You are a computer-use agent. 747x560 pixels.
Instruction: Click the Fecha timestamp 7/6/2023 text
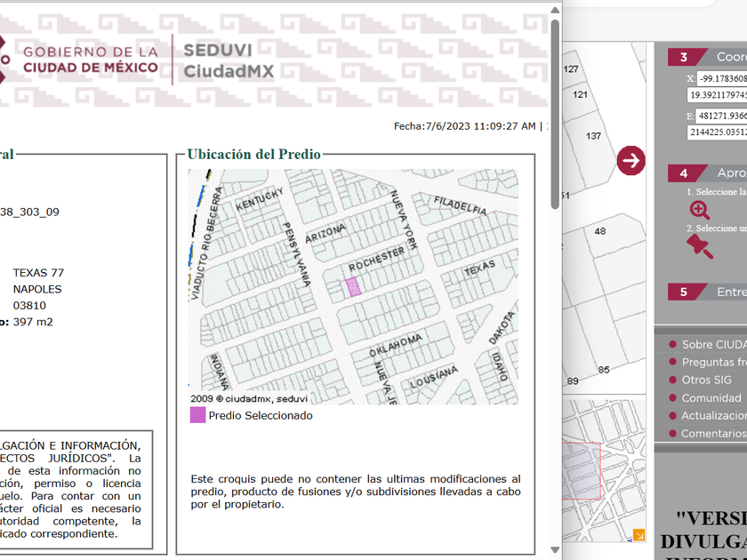coord(464,126)
